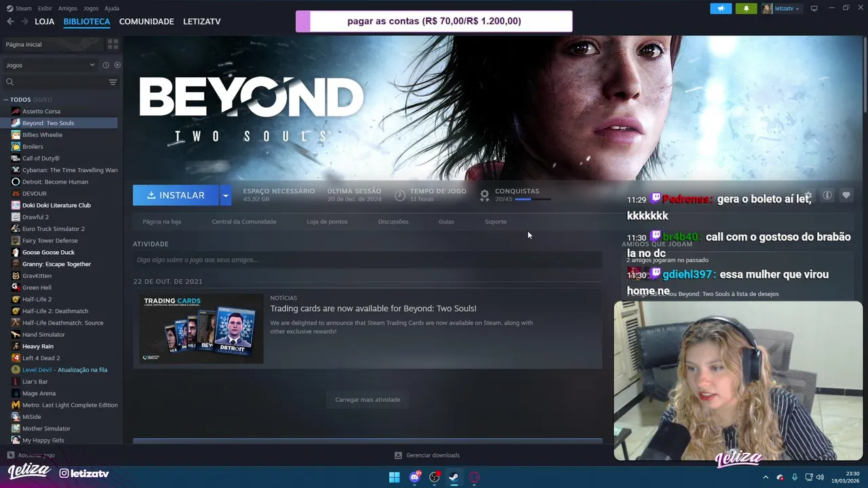Collapse the TODOS category
Screen dimensions: 868x488
point(6,100)
